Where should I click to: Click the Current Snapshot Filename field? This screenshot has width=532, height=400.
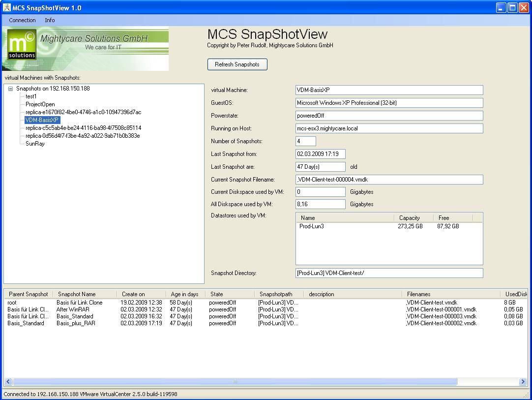(x=389, y=180)
